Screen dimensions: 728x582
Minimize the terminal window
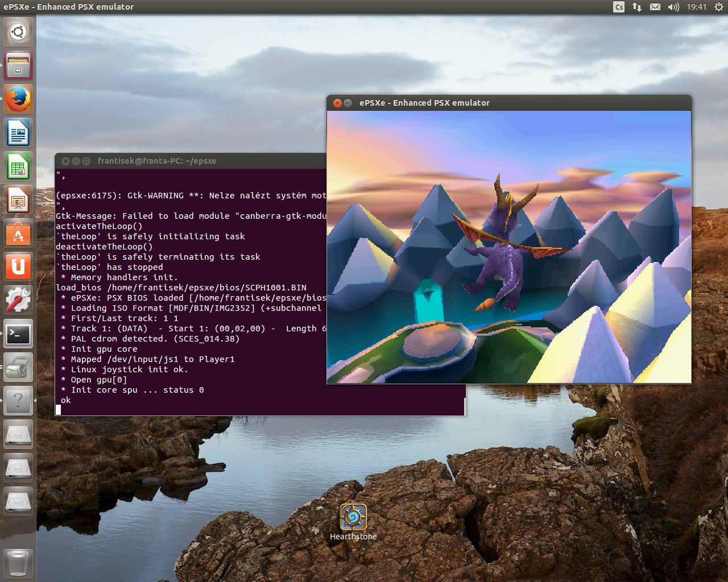pyautogui.click(x=76, y=161)
